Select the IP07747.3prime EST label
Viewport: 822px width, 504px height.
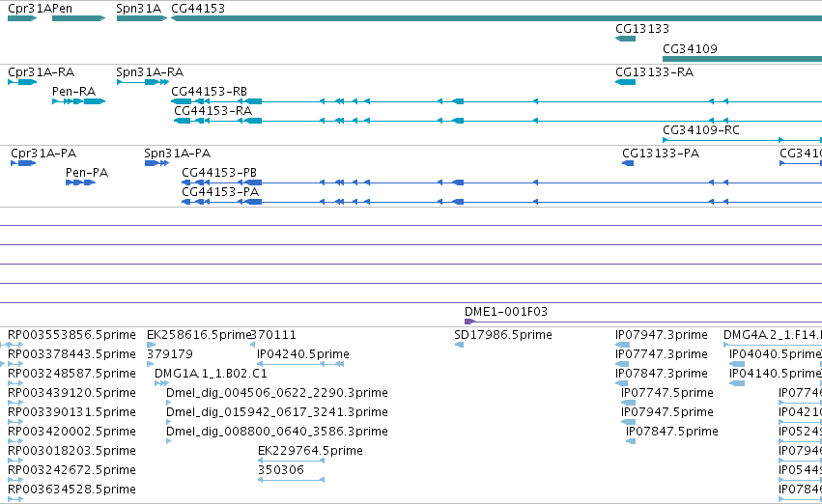(x=662, y=354)
